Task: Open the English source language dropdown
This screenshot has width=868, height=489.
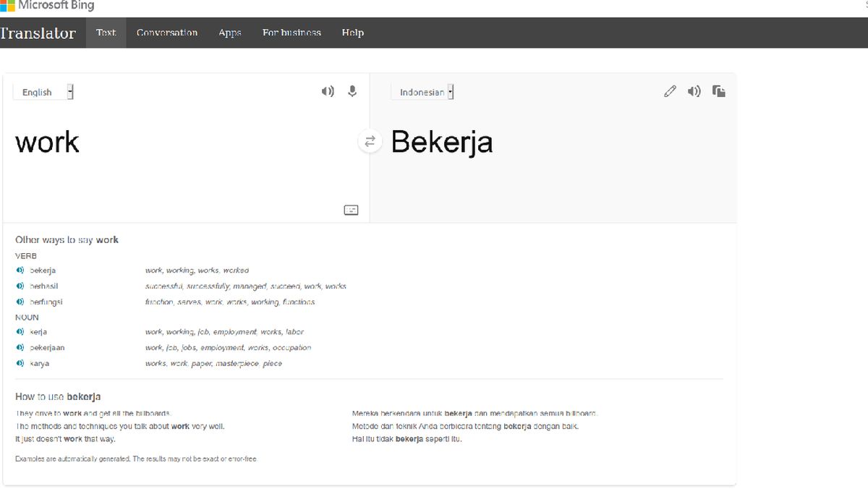Action: pos(43,92)
